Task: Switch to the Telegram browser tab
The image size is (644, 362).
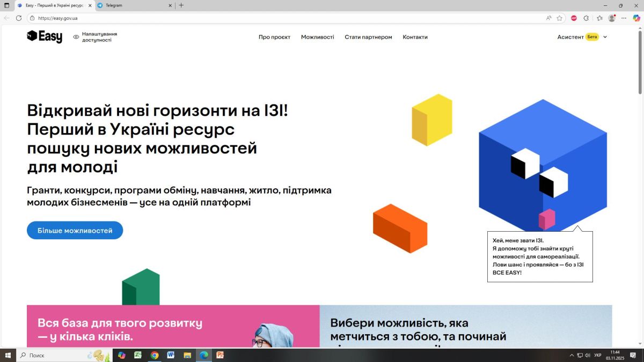Action: [x=134, y=5]
